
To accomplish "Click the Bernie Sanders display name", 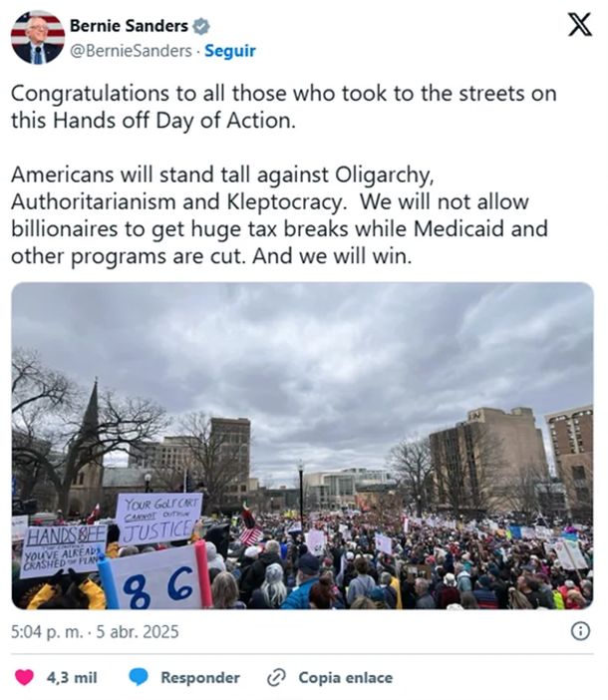I will [129, 26].
